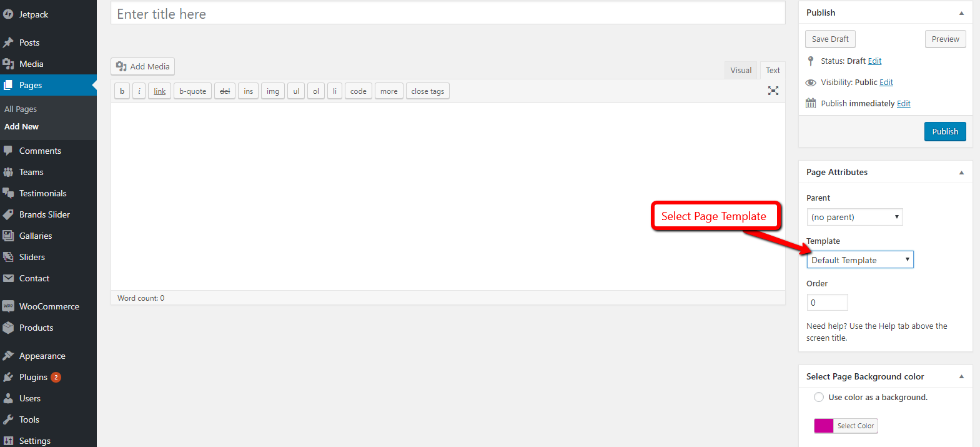Switch to the Visual editor tab
Image resolution: width=980 pixels, height=447 pixels.
tap(741, 70)
